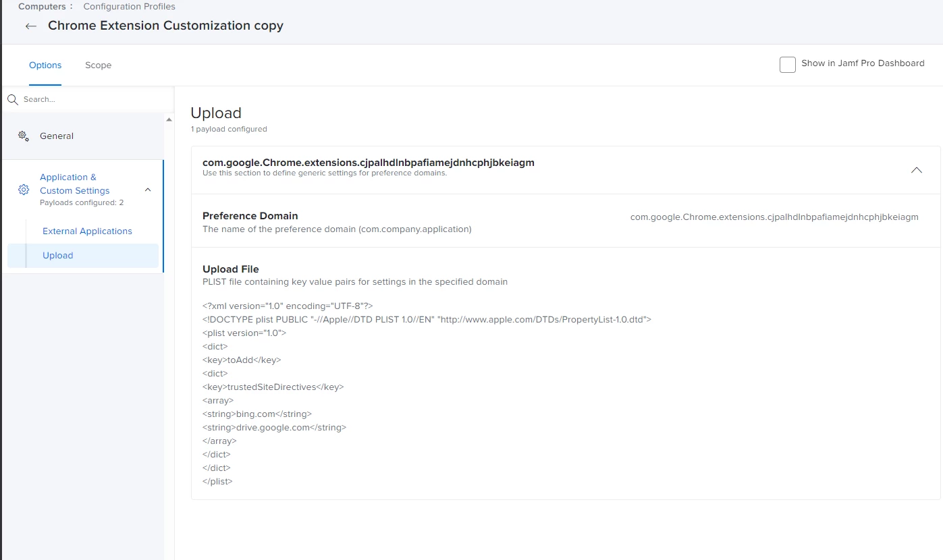Click the '1 payload configured' text
Screen dimensions: 943x560
(x=229, y=129)
